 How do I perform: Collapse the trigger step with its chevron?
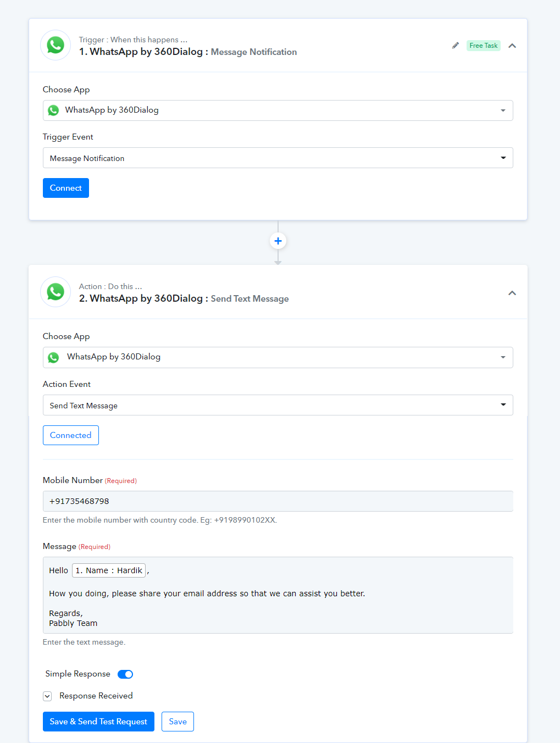(512, 46)
